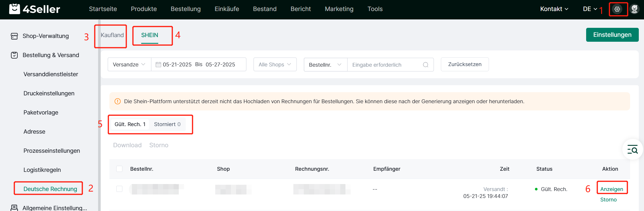Click the calendar icon in date range
The height and width of the screenshot is (211, 644).
click(158, 65)
